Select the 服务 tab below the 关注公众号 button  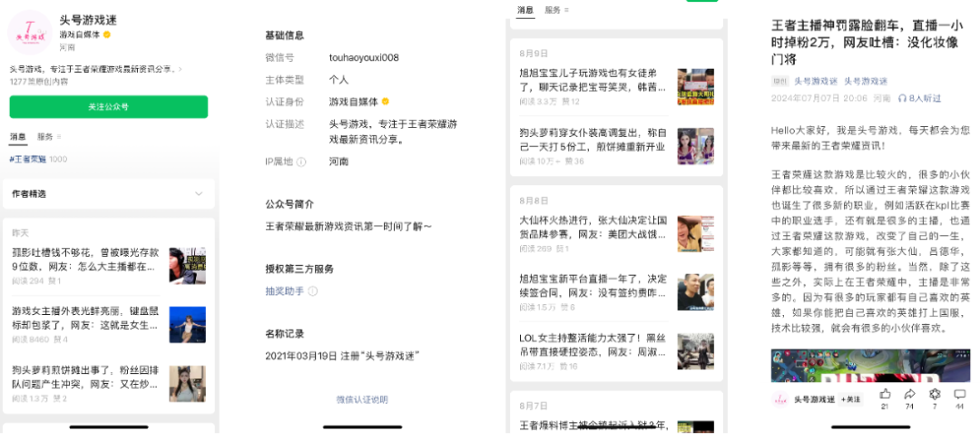click(x=45, y=136)
